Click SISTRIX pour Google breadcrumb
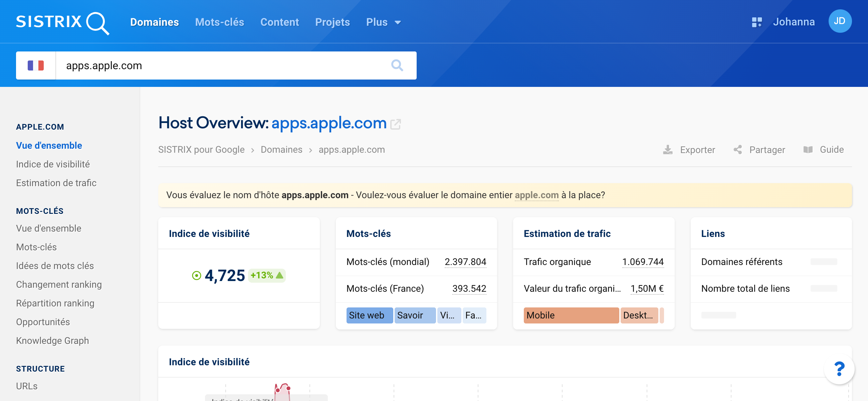Image resolution: width=868 pixels, height=401 pixels. [201, 149]
